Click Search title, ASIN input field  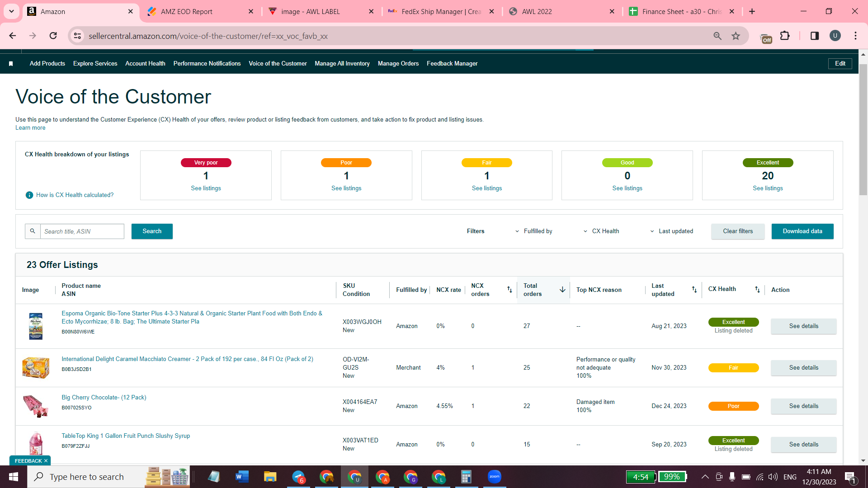click(82, 231)
